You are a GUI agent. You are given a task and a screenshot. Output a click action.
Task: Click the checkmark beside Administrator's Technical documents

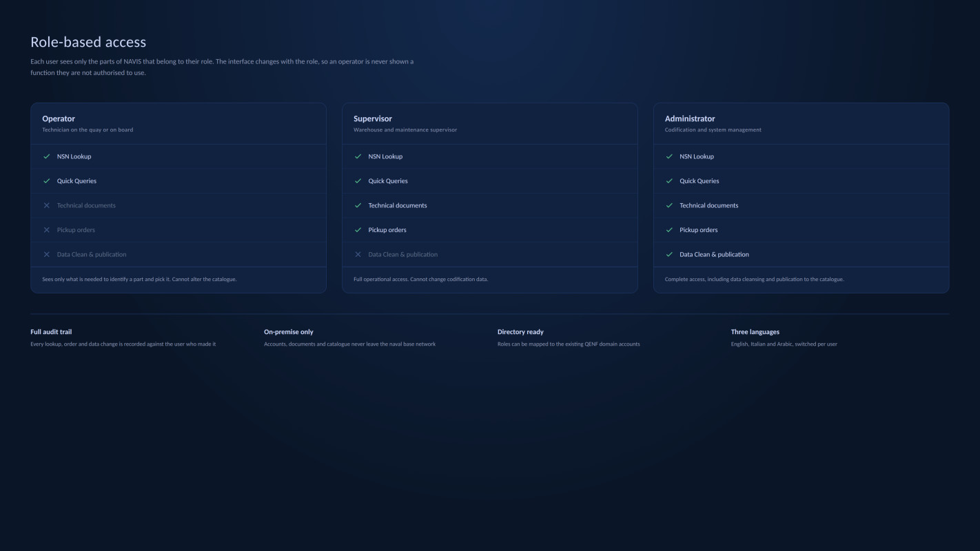click(669, 205)
